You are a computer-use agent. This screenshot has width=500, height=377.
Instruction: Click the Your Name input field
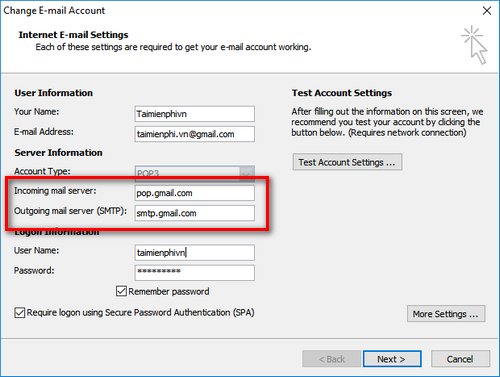pos(195,114)
